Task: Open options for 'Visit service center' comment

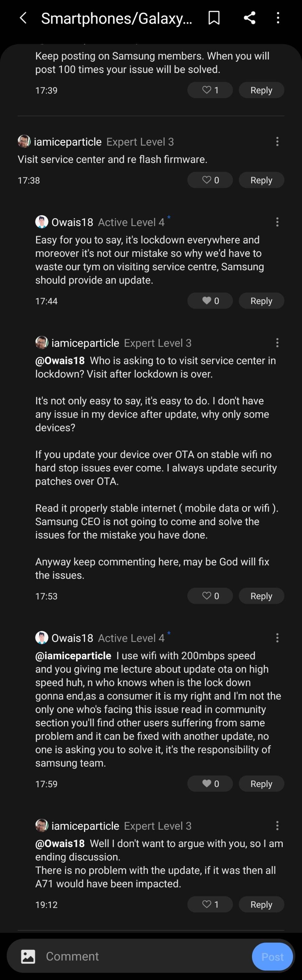Action: (x=277, y=142)
